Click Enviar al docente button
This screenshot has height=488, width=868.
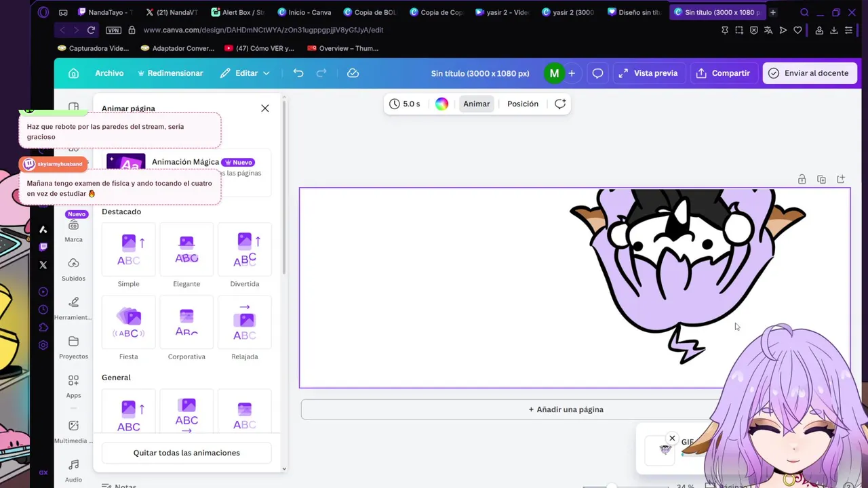(x=808, y=73)
